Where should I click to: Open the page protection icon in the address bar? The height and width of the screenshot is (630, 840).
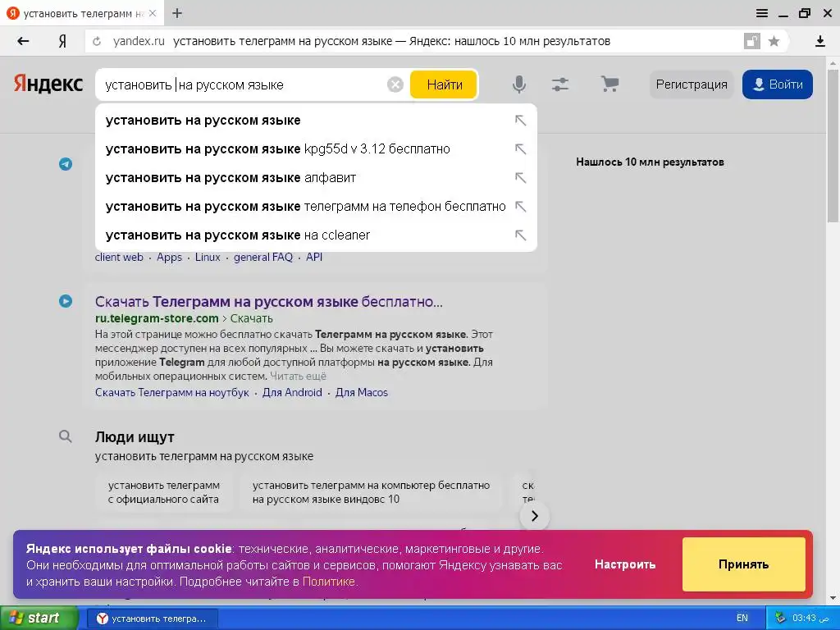[752, 41]
